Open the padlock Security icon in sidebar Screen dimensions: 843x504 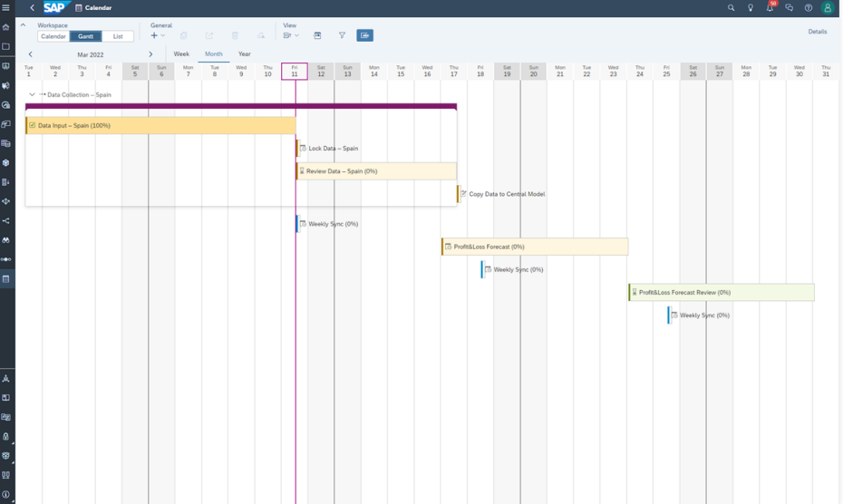[x=6, y=437]
